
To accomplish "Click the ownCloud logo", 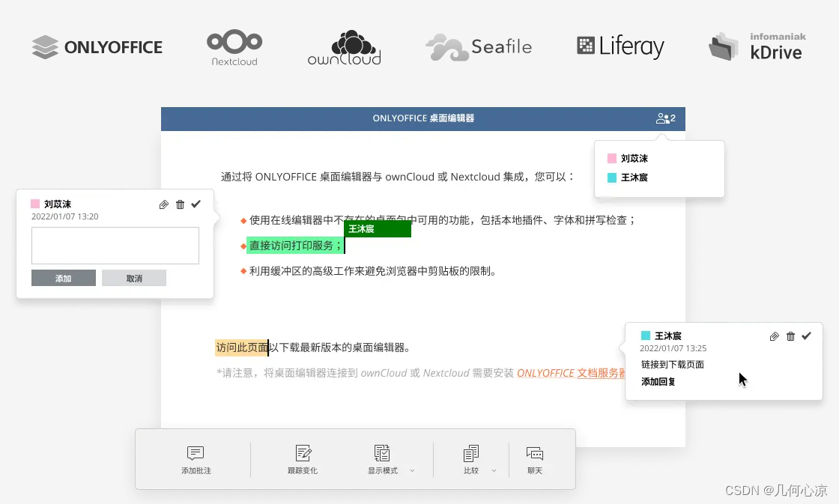I will pos(344,48).
